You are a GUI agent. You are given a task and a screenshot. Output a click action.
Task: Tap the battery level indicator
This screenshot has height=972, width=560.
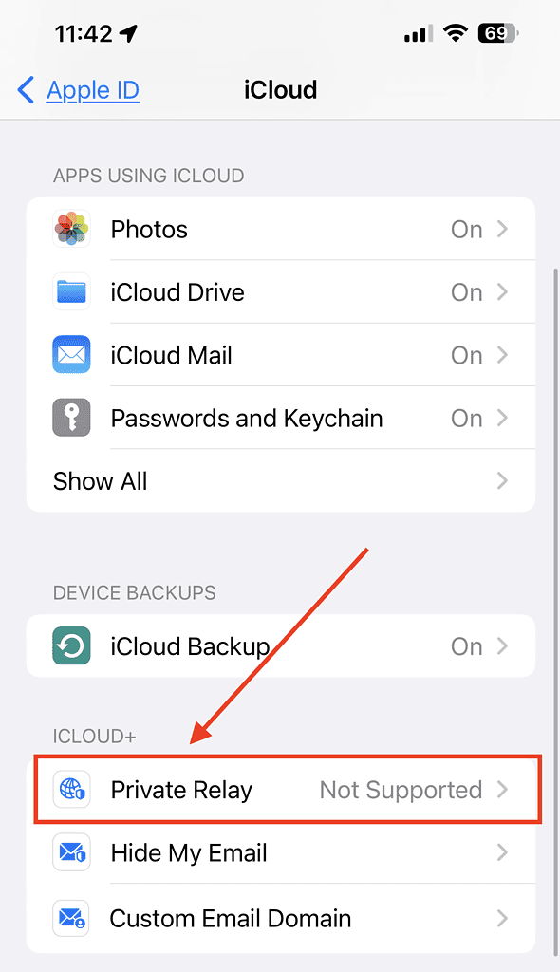click(498, 33)
